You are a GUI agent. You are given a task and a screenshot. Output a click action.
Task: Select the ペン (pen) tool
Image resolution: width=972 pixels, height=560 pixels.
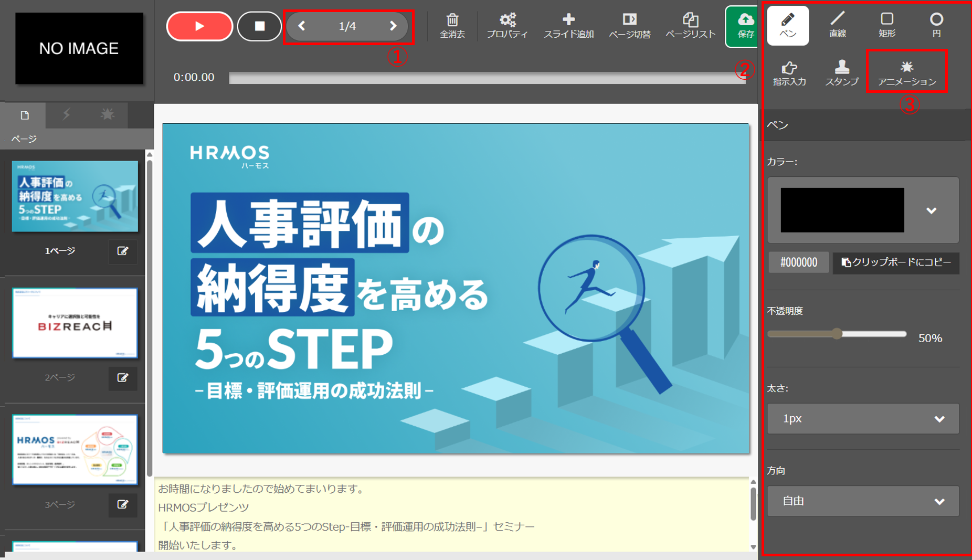click(x=787, y=25)
